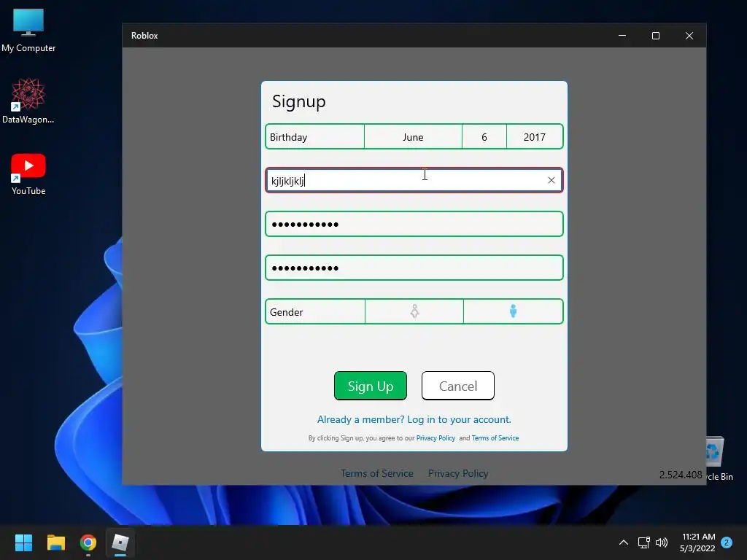This screenshot has width=747, height=560.
Task: Open the Windows Start menu
Action: pyautogui.click(x=23, y=542)
